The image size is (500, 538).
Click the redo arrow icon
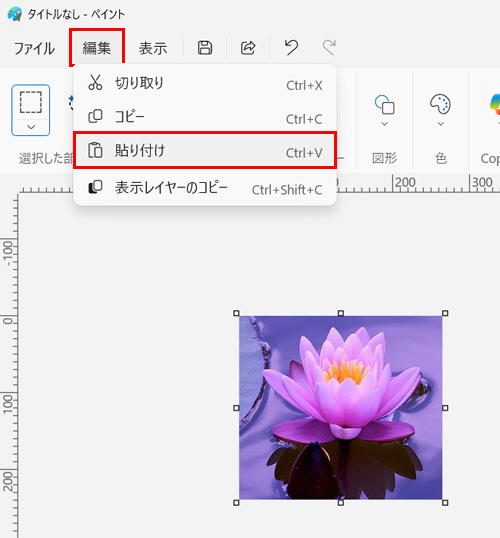click(x=329, y=47)
